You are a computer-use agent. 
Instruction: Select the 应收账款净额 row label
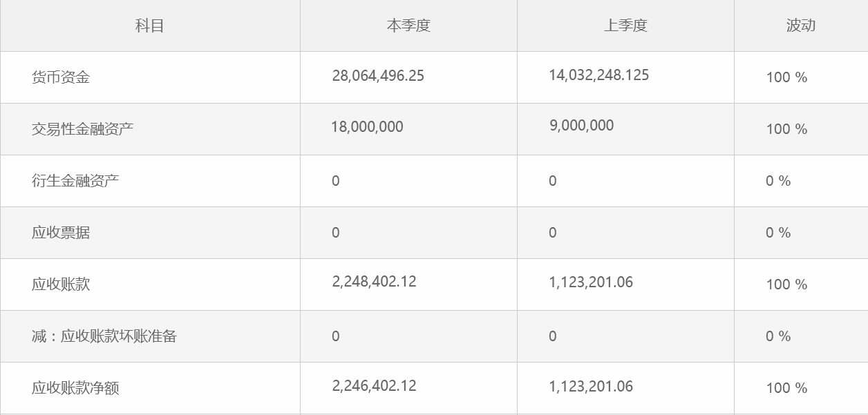(75, 388)
